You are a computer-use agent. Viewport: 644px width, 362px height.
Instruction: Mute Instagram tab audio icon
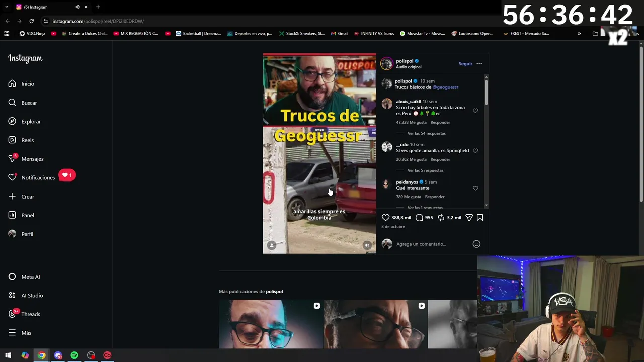[x=77, y=7]
